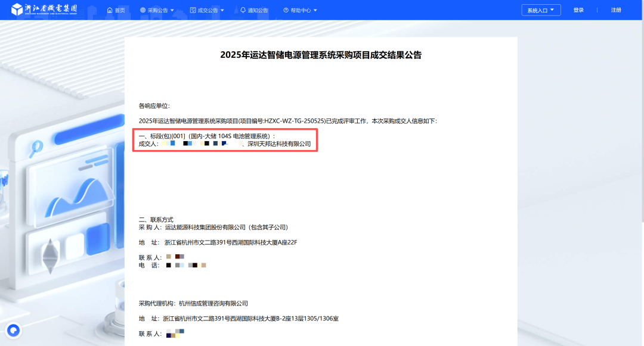This screenshot has width=644, height=346.
Task: Click the bell icon beside 通知公告
Action: (x=241, y=10)
